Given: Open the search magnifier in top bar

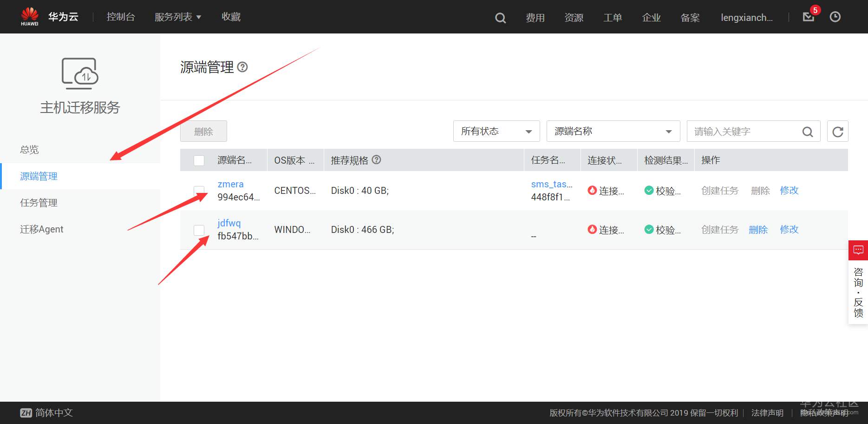Looking at the screenshot, I should click(500, 18).
